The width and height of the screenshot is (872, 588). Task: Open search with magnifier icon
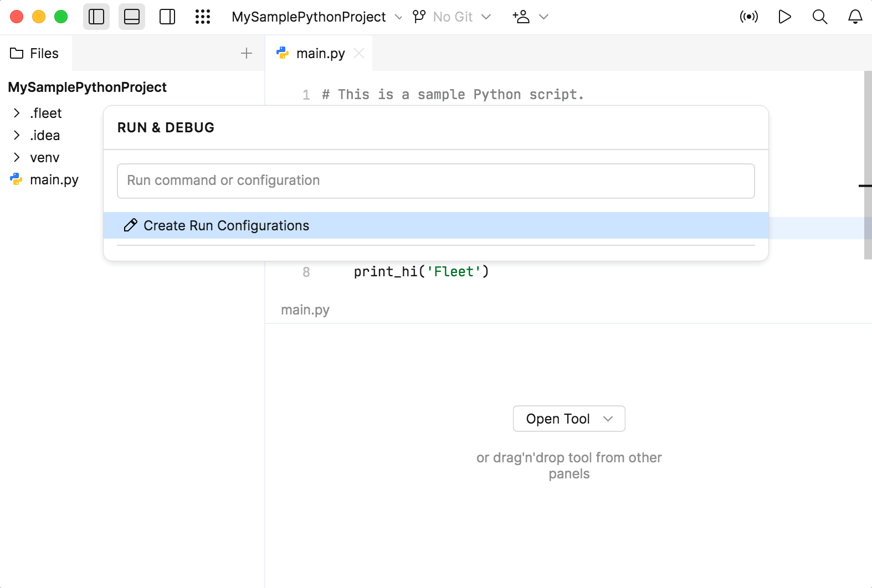tap(820, 17)
